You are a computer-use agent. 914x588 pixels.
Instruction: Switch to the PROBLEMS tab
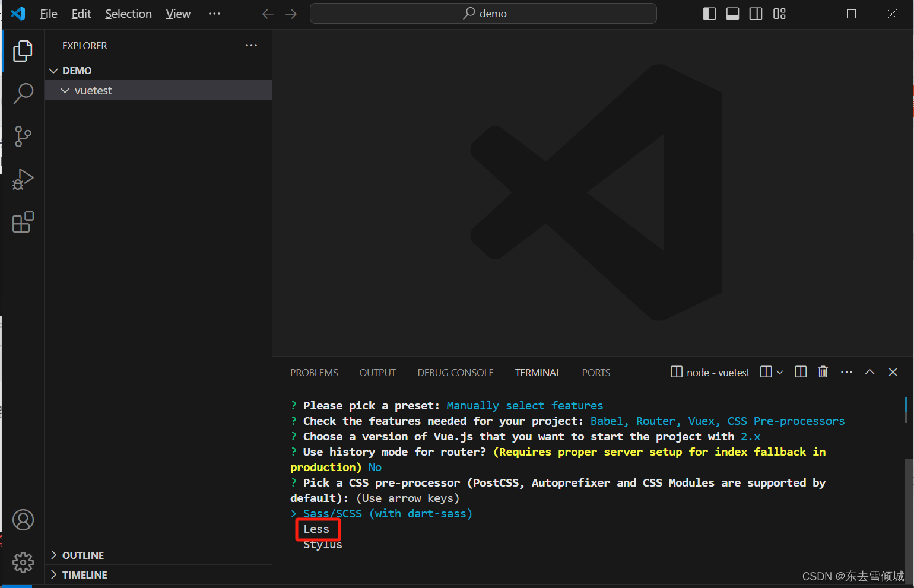(x=314, y=373)
